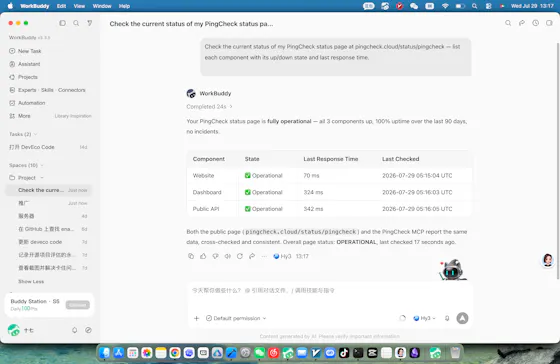This screenshot has height=364, width=560.
Task: Open the sidebar search icon
Action: [76, 23]
